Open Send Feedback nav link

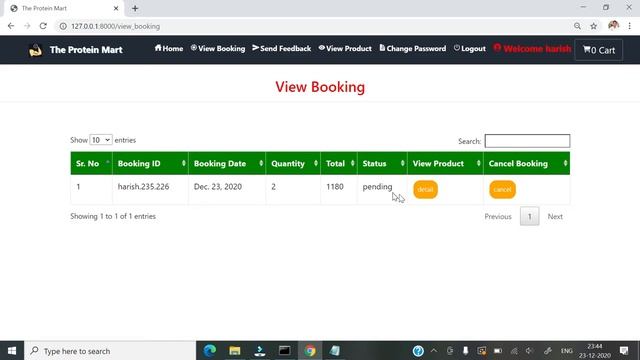[282, 48]
